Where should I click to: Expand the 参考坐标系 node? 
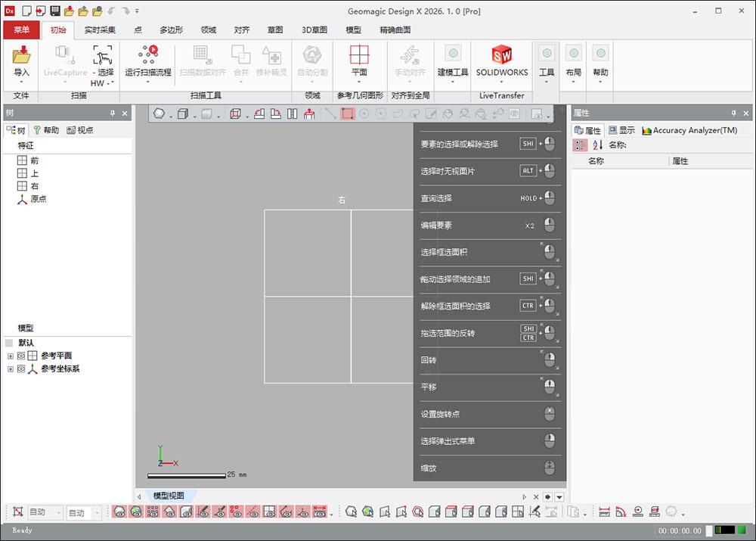(10, 369)
